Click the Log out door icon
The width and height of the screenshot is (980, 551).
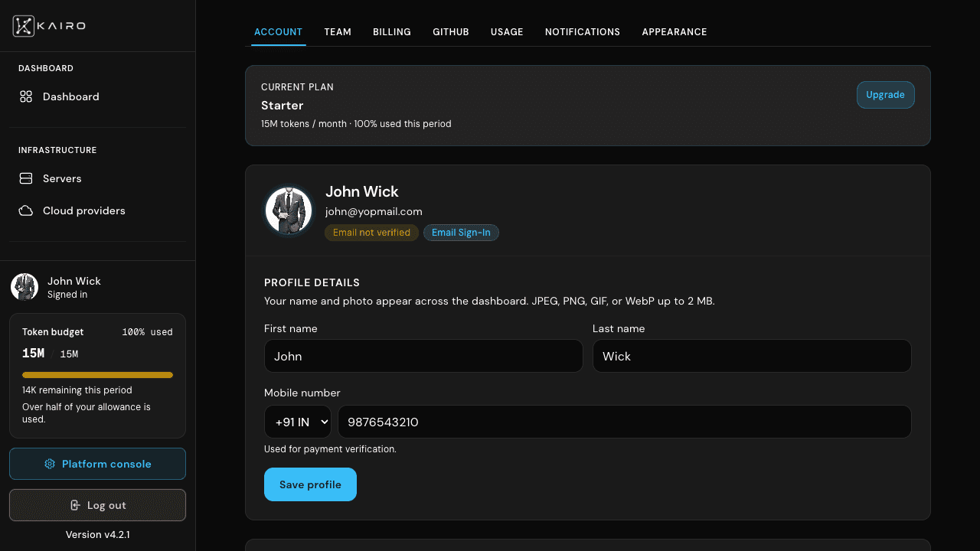pos(75,505)
